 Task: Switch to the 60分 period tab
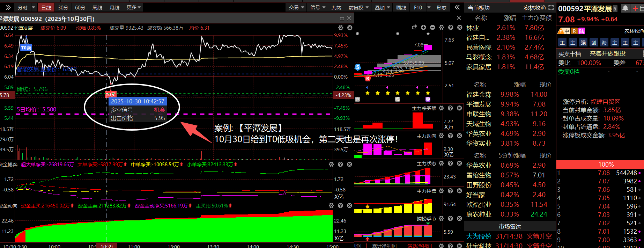point(80,8)
